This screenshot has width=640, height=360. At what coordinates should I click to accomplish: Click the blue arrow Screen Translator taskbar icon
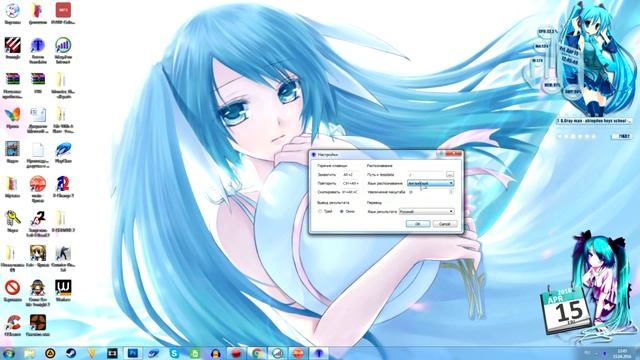click(x=319, y=353)
